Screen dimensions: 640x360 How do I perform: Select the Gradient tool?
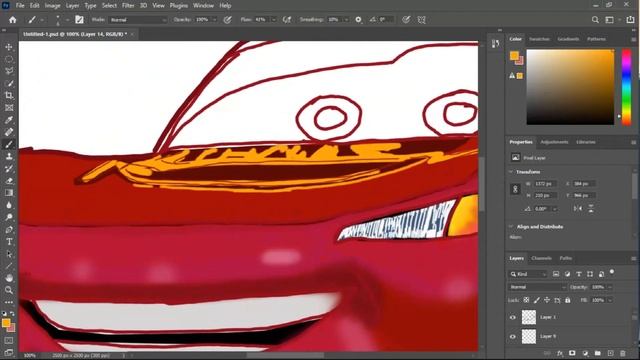click(x=9, y=193)
